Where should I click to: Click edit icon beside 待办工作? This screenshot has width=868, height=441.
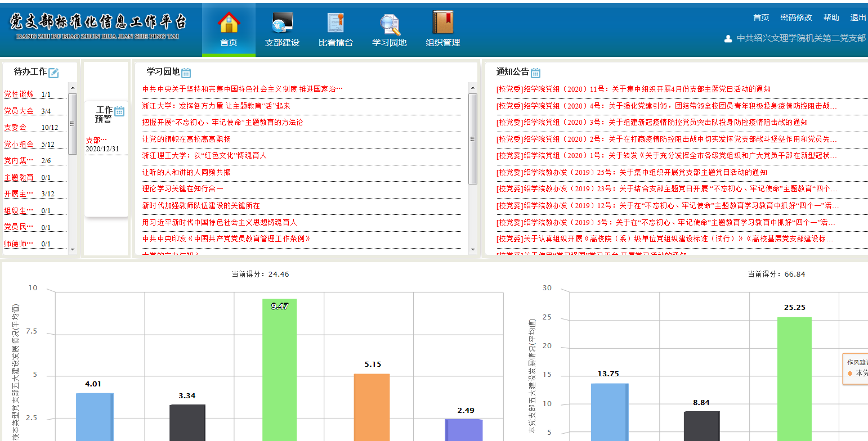click(x=53, y=73)
